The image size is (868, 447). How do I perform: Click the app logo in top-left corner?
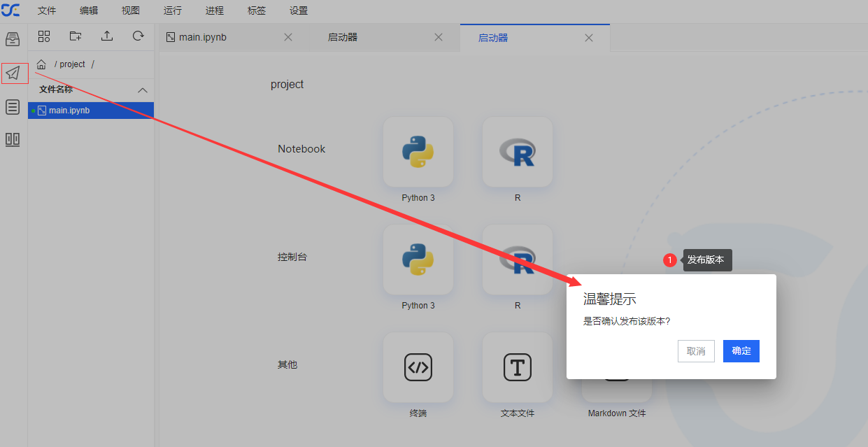[x=10, y=10]
